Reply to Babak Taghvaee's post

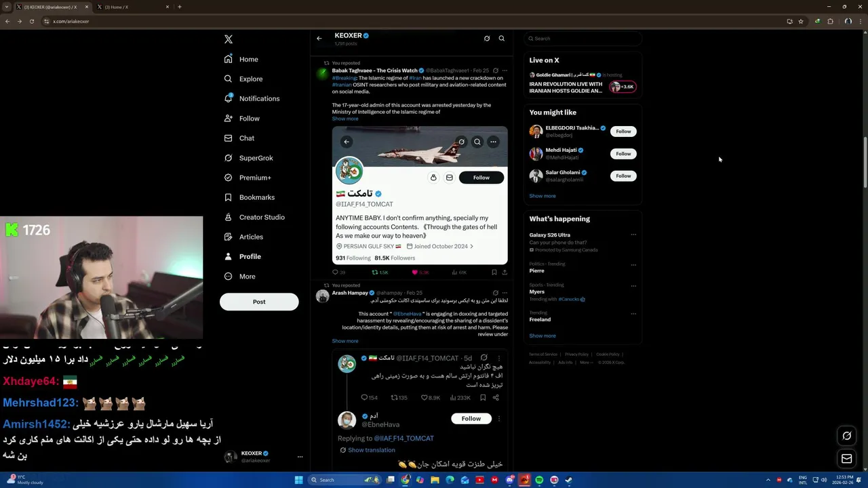click(x=338, y=272)
